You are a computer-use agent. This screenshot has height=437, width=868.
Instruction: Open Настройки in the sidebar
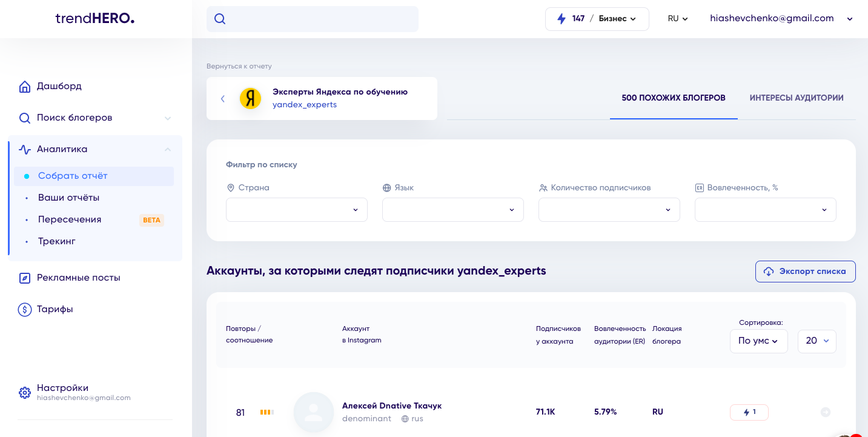pos(62,388)
